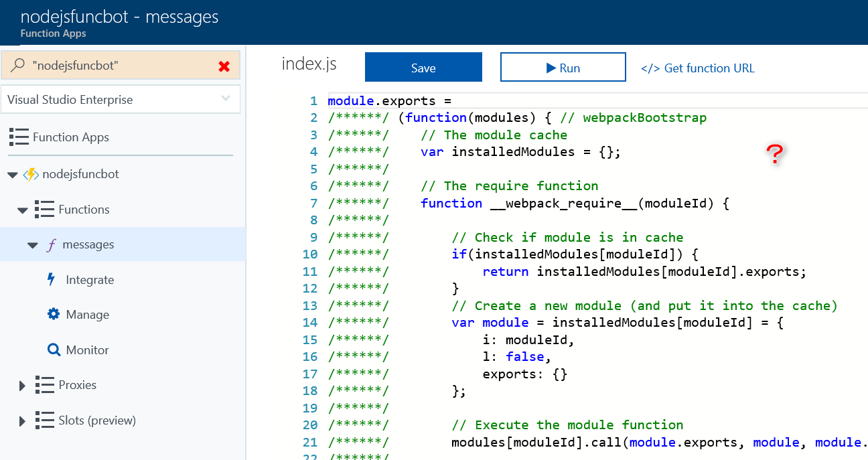This screenshot has height=460, width=868.
Task: Collapse the nodejsfuncbot tree node
Action: [x=11, y=175]
